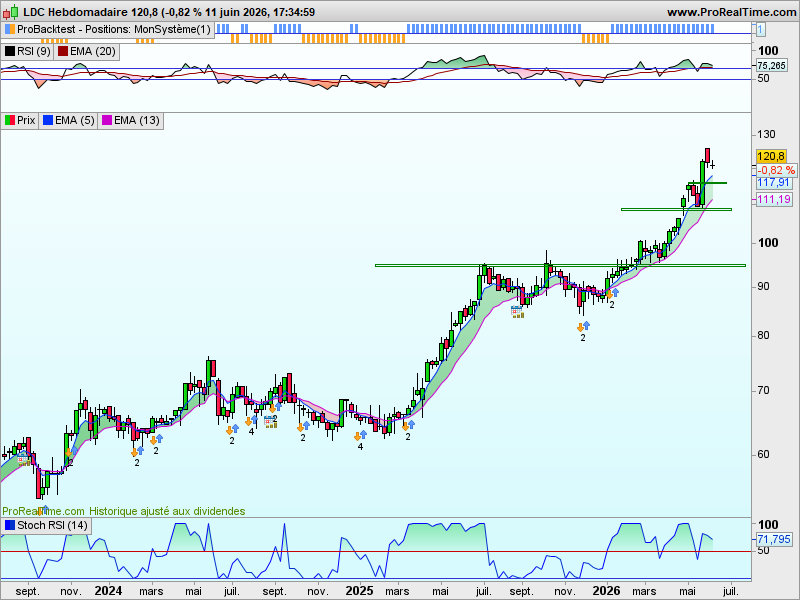800x600 pixels.
Task: Click the ProBacktest legend color icon
Action: (10, 30)
